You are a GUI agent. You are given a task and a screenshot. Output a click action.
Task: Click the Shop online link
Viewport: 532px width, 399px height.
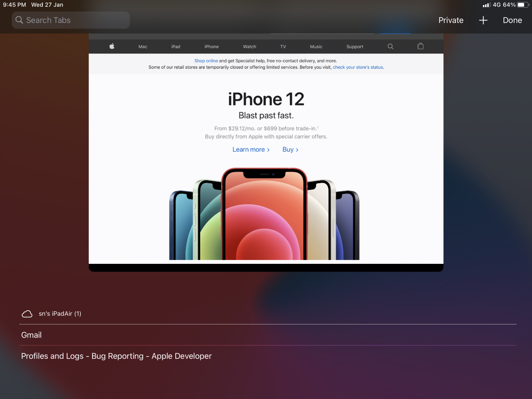(x=206, y=61)
